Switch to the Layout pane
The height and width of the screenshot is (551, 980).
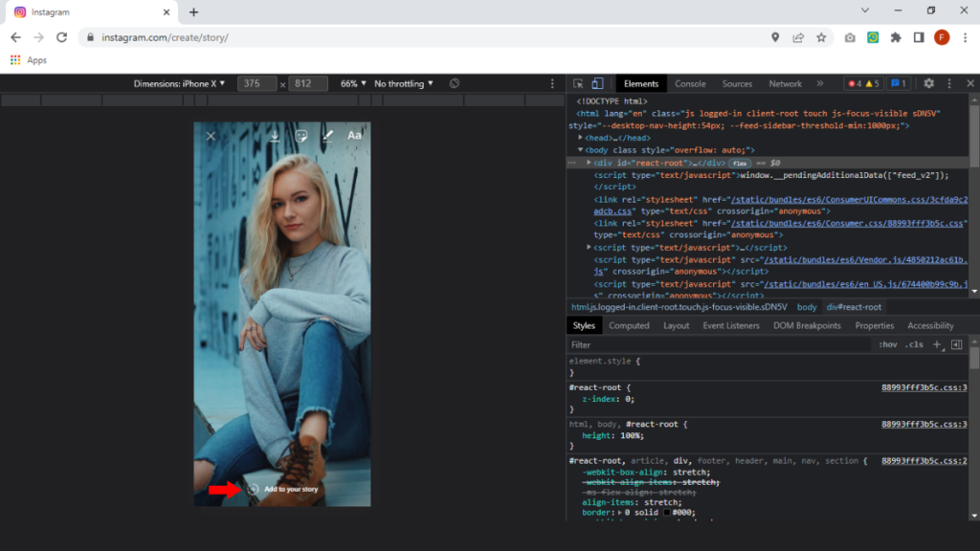coord(676,325)
